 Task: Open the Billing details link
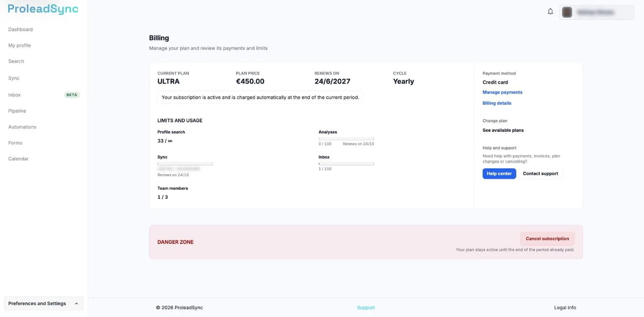[x=497, y=103]
